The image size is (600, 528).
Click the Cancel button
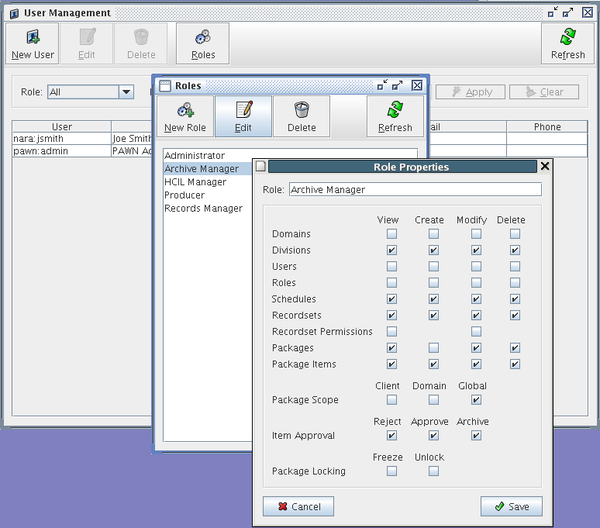pos(298,506)
